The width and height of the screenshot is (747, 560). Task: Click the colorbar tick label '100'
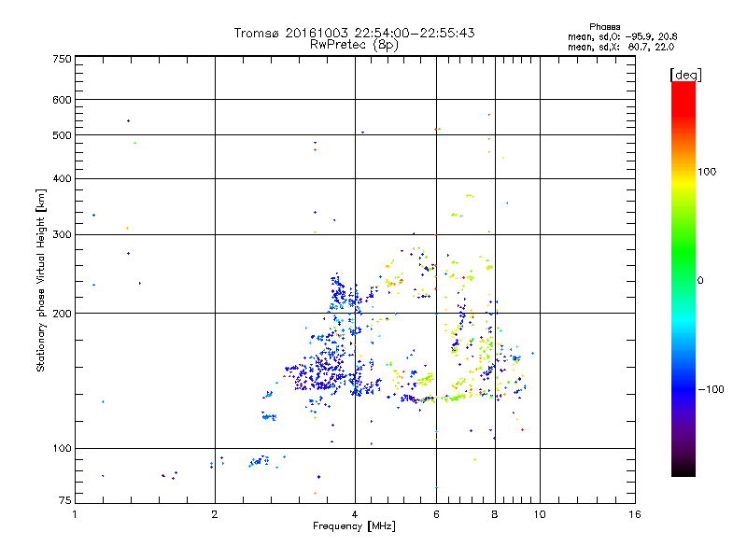tap(707, 172)
